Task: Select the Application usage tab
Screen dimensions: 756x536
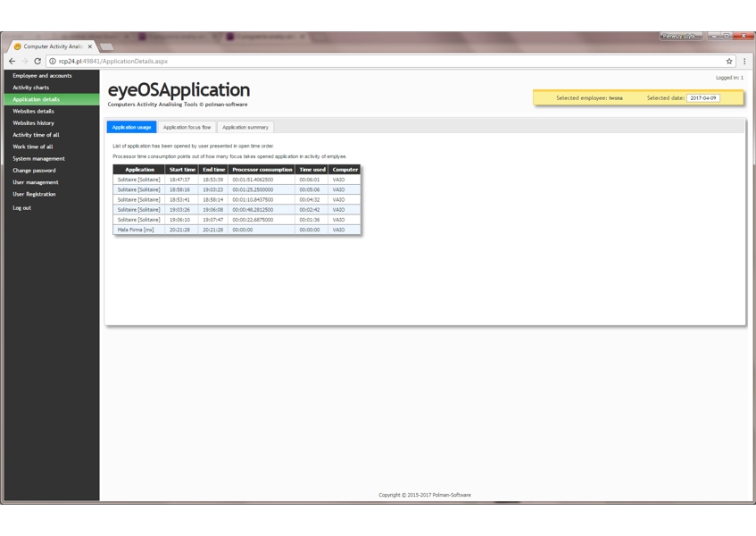Action: [131, 128]
